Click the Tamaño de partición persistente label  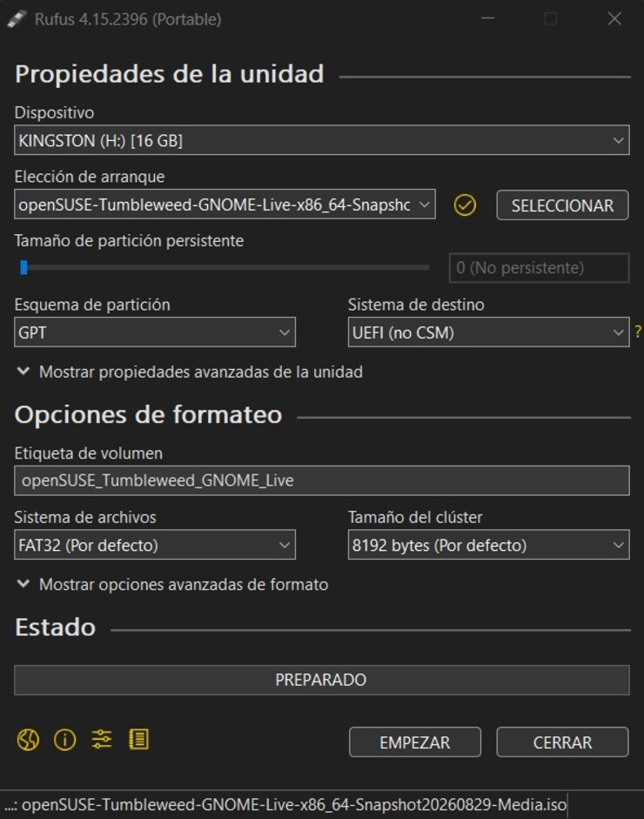click(129, 241)
